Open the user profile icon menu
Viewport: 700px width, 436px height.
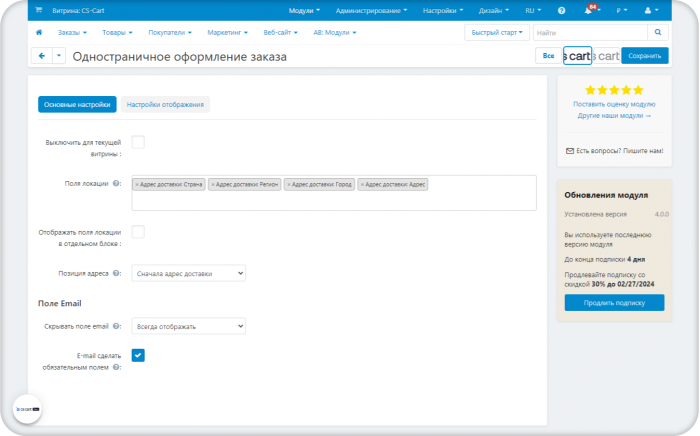[650, 10]
